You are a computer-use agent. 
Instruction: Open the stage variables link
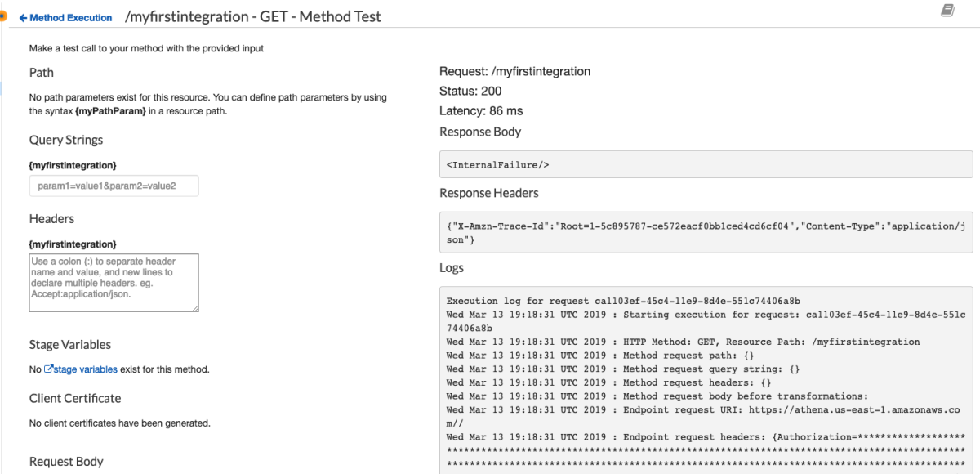point(85,369)
